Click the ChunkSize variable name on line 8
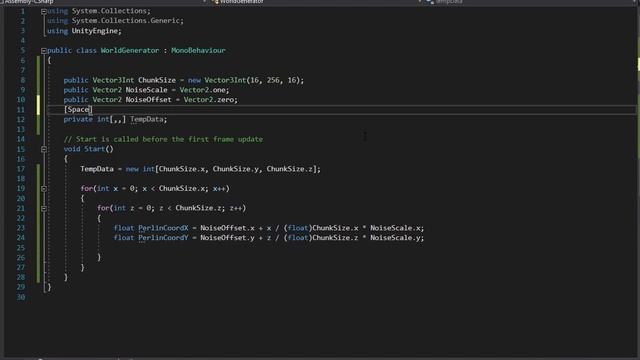 (x=157, y=80)
